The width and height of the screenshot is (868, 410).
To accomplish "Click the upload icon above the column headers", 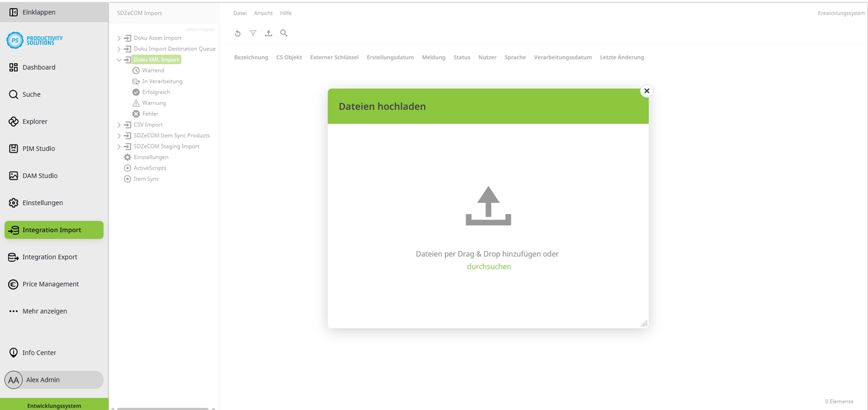I will [x=268, y=33].
